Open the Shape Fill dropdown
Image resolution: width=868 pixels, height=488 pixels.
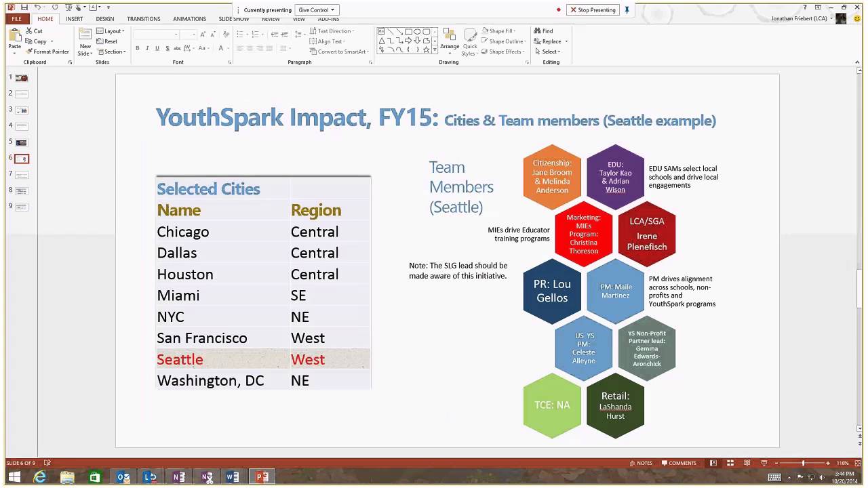(x=499, y=31)
